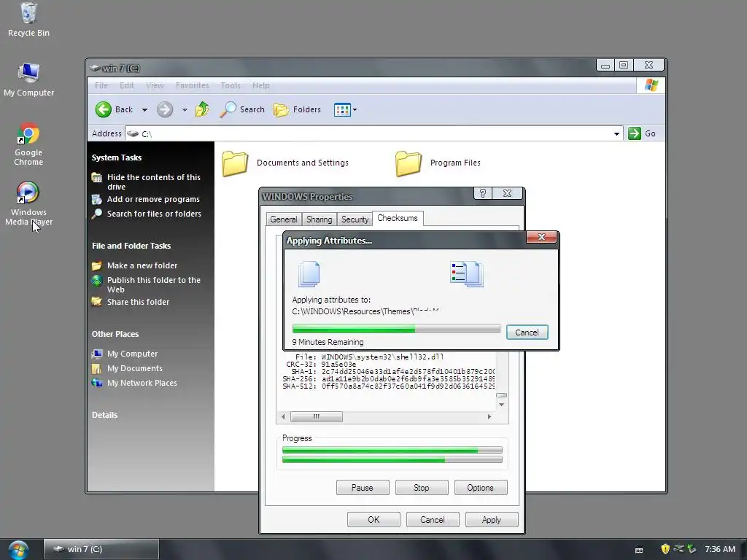747x560 pixels.
Task: Open the Favorites menu
Action: [192, 86]
